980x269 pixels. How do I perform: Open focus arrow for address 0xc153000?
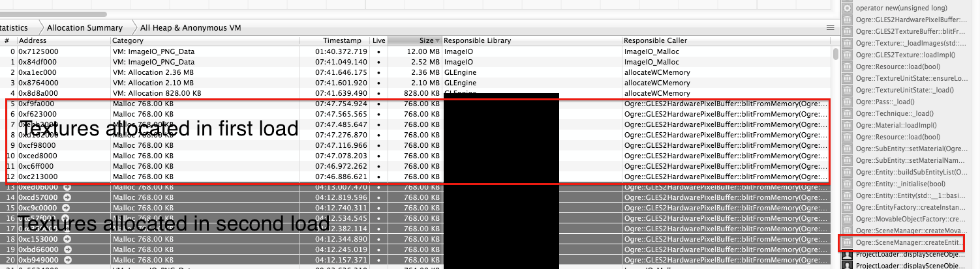[x=67, y=238]
